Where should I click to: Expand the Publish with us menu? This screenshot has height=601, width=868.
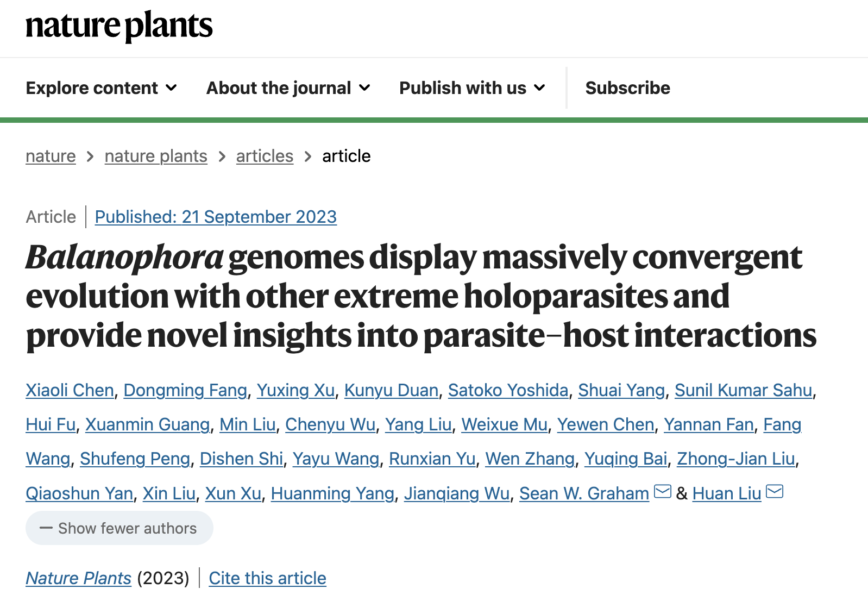tap(473, 88)
